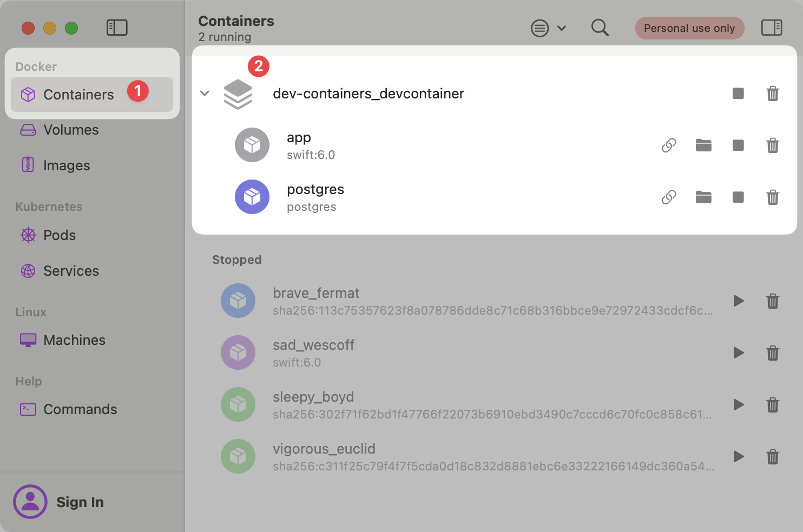Delete the dev-containers_devcontainer group

(x=773, y=94)
